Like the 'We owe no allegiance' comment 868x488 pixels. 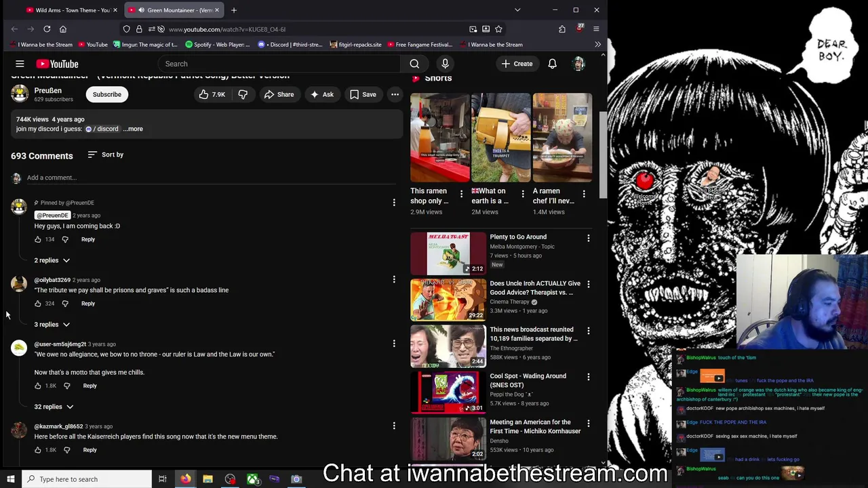[x=38, y=386]
